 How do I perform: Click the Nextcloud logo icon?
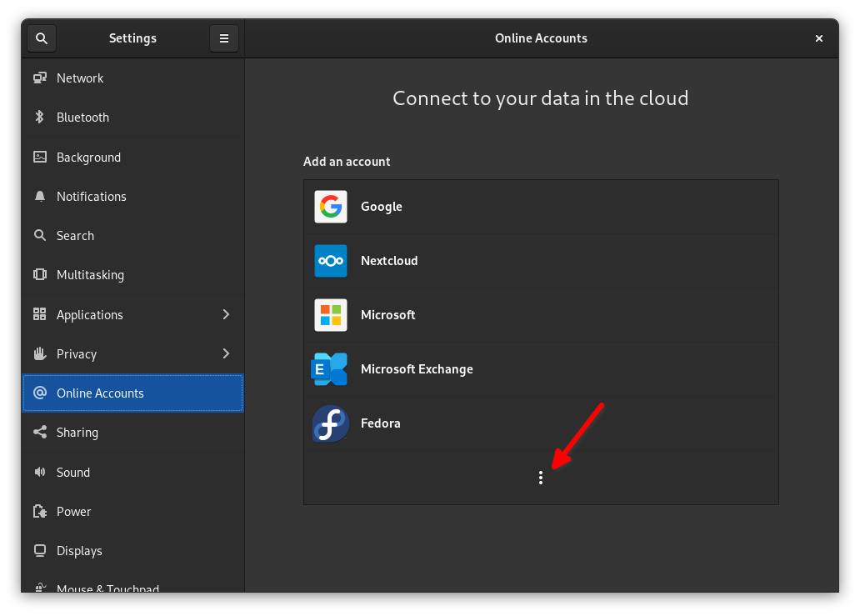[331, 261]
